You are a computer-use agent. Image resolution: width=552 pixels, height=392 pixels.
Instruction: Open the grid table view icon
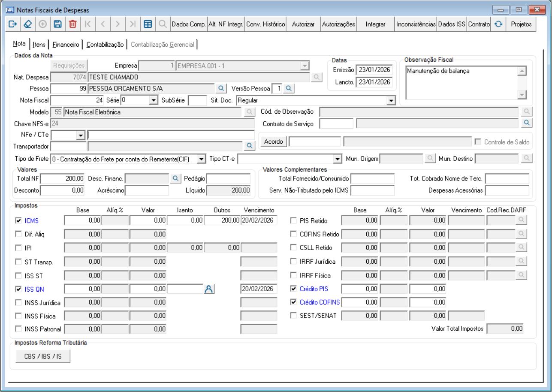(148, 24)
